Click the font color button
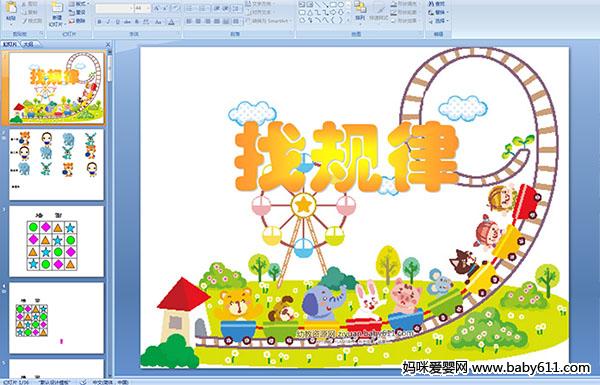This screenshot has height=385, width=600. 171,22
